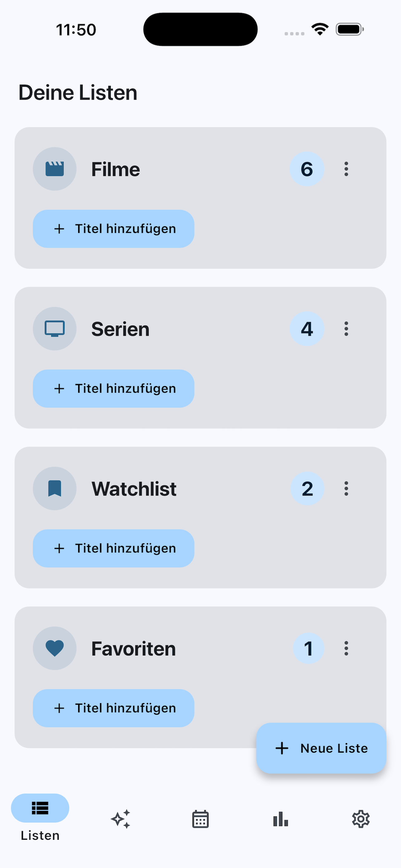This screenshot has width=401, height=868.
Task: Open the statistics bar chart tab
Action: 280,819
